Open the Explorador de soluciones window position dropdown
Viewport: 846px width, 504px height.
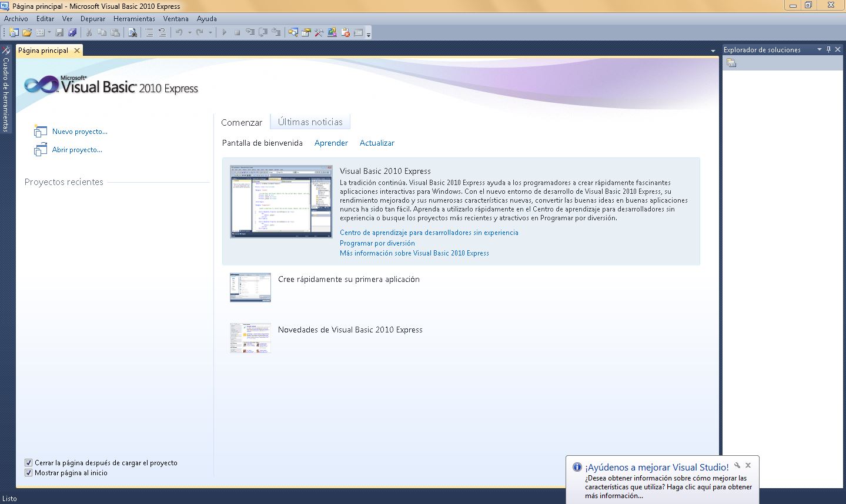coord(820,50)
